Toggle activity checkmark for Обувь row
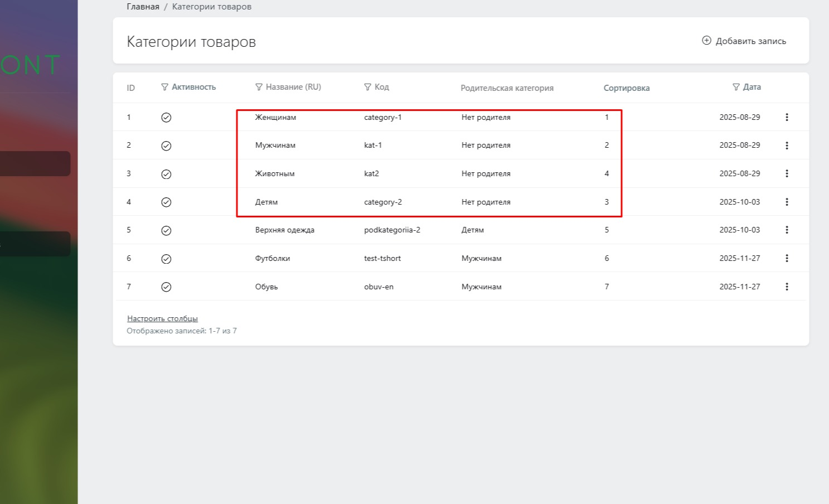Screen dimensions: 829x504 166,287
